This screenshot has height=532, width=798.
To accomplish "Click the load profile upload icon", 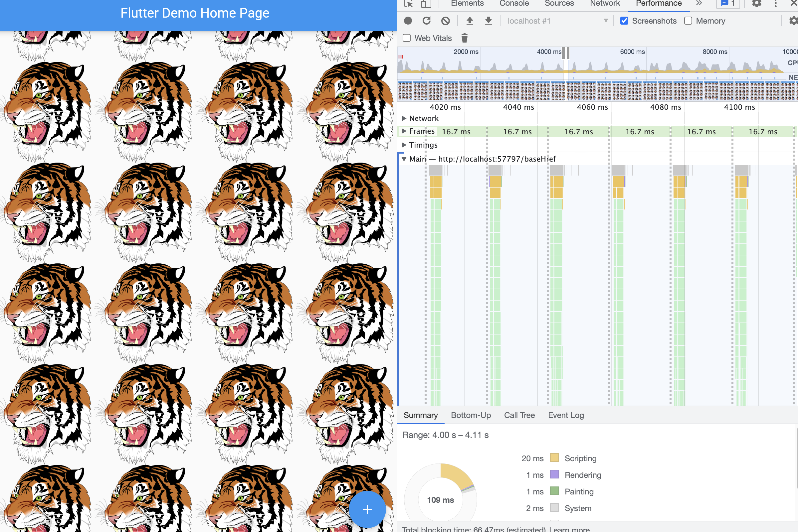I will click(470, 21).
